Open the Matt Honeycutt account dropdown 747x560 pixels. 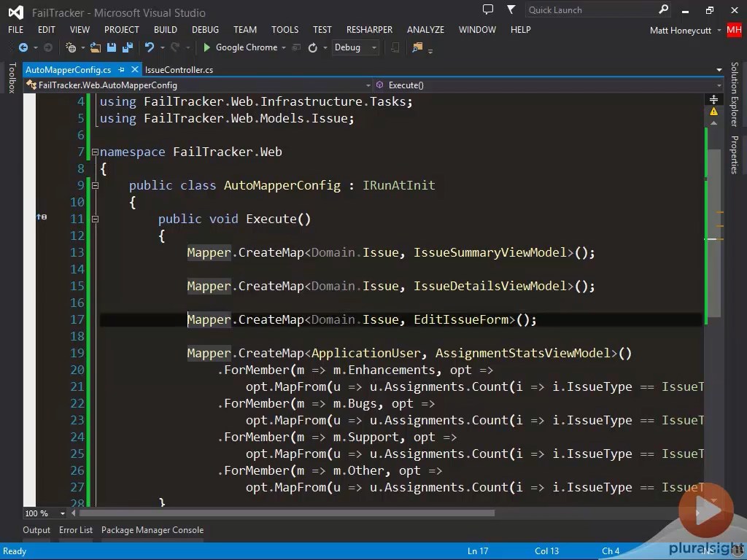(719, 31)
